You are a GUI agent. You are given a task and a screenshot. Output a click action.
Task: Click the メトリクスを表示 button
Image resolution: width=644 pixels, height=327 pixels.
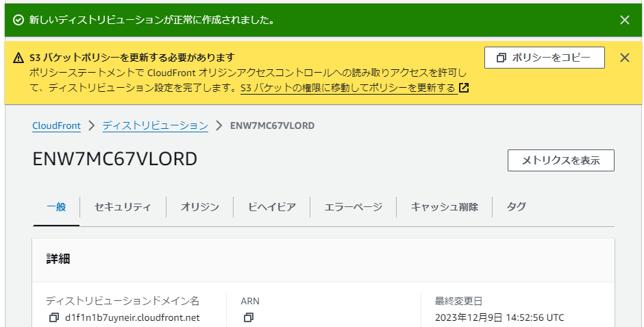click(x=560, y=160)
